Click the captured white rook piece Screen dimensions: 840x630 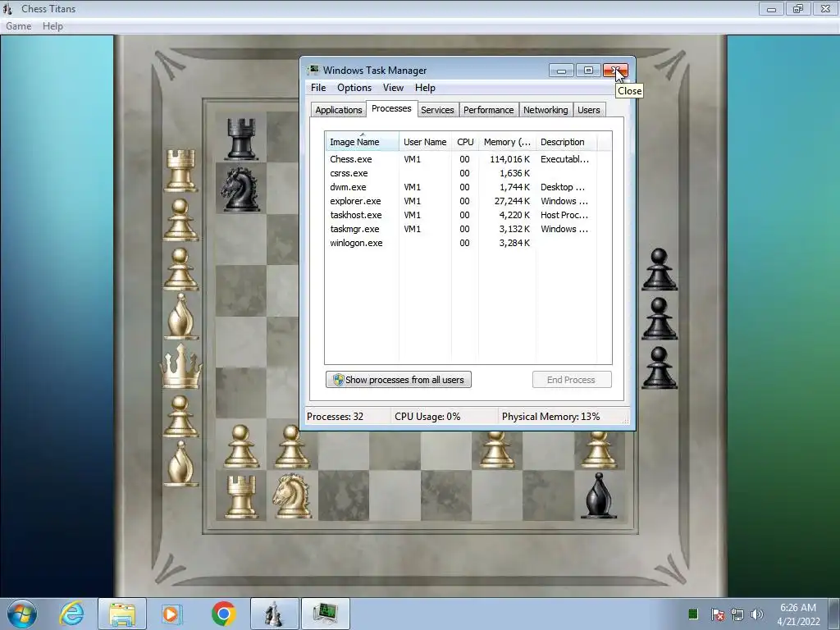coord(180,171)
